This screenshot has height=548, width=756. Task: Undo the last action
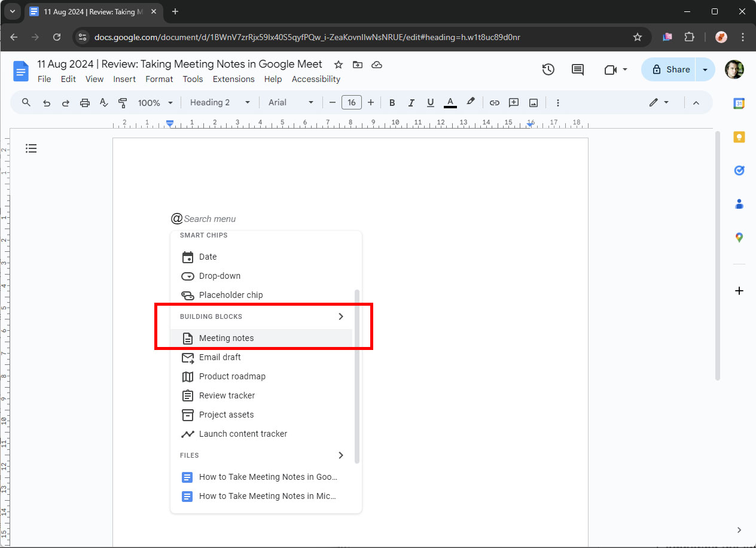click(x=47, y=103)
